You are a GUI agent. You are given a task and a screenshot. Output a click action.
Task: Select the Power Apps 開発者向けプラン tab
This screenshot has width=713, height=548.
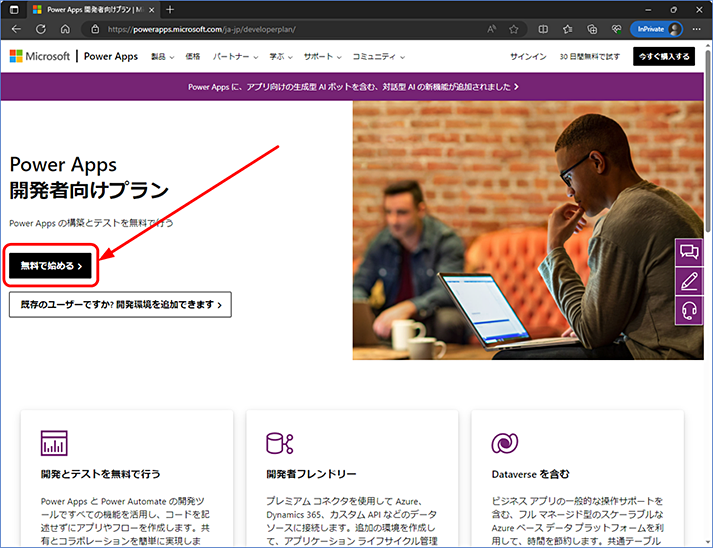pos(94,10)
